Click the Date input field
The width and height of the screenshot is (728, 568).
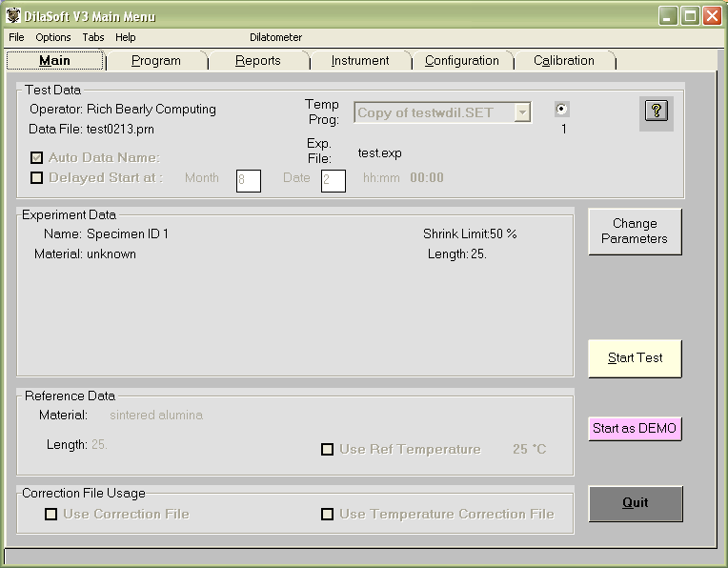click(334, 181)
